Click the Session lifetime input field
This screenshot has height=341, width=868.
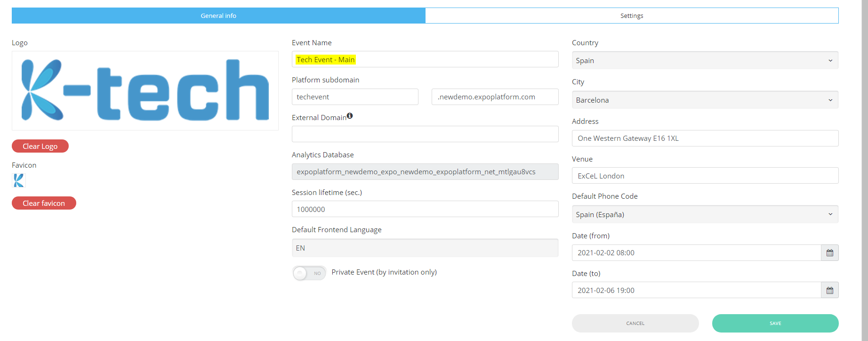(x=425, y=209)
